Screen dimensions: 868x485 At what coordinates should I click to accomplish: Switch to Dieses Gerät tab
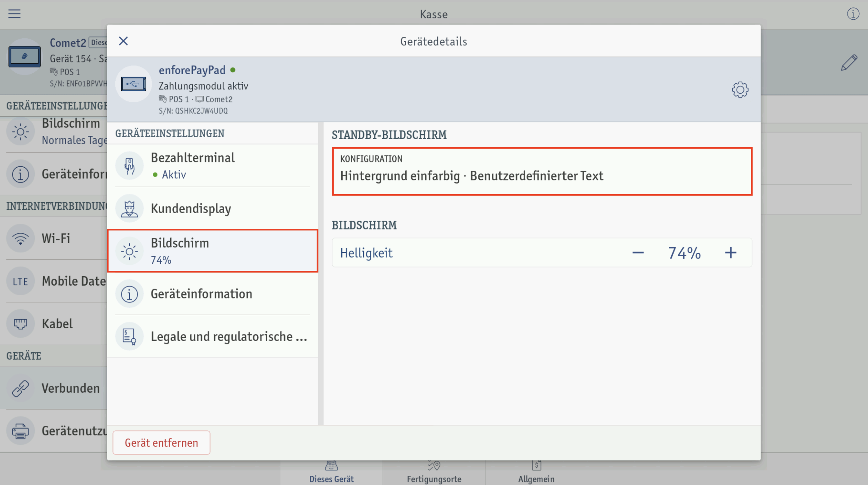pos(331,472)
